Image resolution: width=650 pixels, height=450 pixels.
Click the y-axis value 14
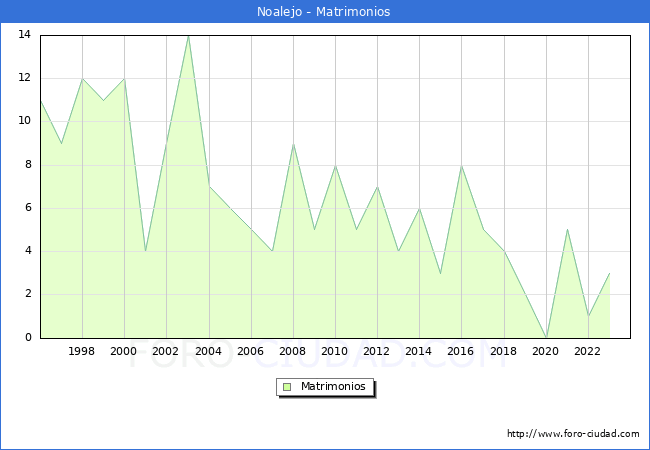pyautogui.click(x=24, y=34)
